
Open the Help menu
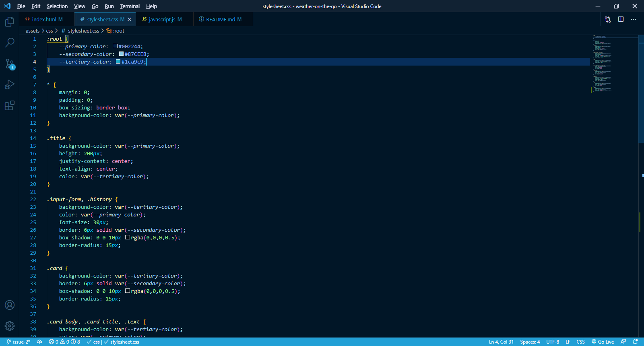(x=151, y=6)
